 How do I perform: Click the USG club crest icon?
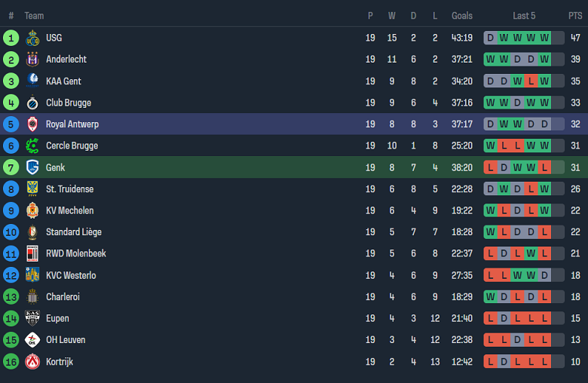[32, 38]
